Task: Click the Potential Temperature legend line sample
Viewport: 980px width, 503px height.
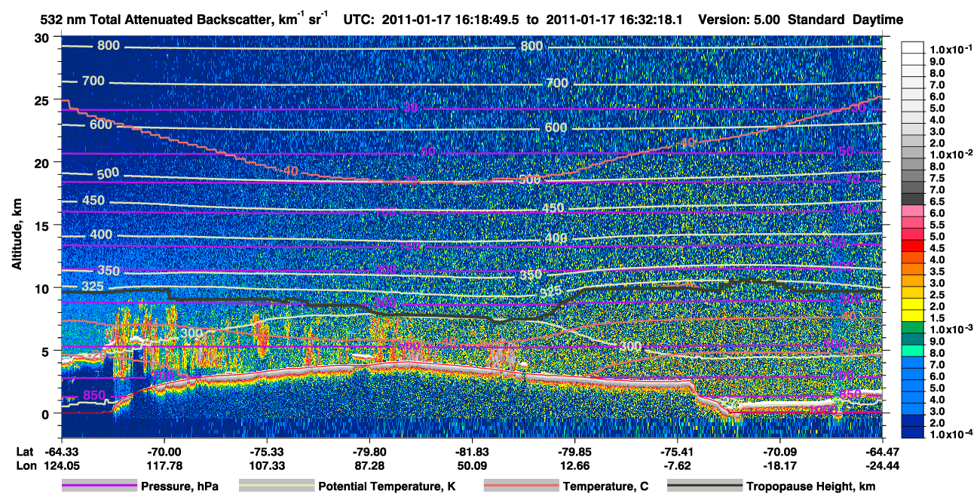Action: (277, 486)
